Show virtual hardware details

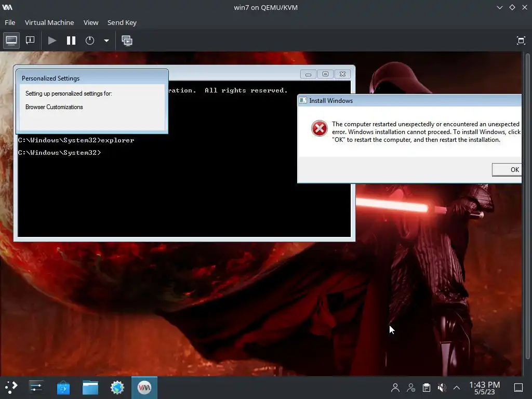pyautogui.click(x=30, y=41)
